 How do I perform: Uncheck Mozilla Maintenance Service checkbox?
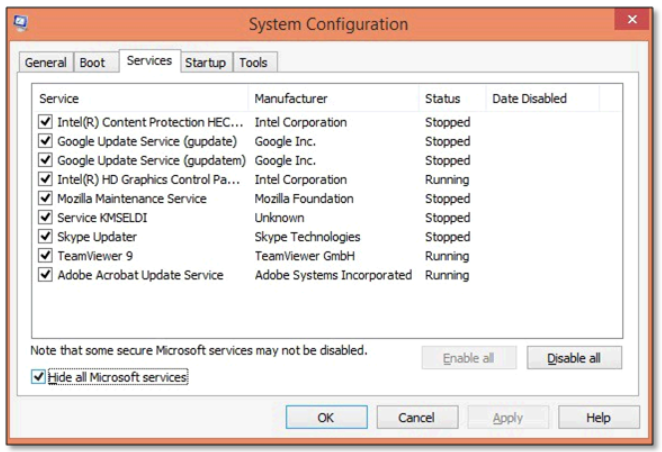point(45,199)
